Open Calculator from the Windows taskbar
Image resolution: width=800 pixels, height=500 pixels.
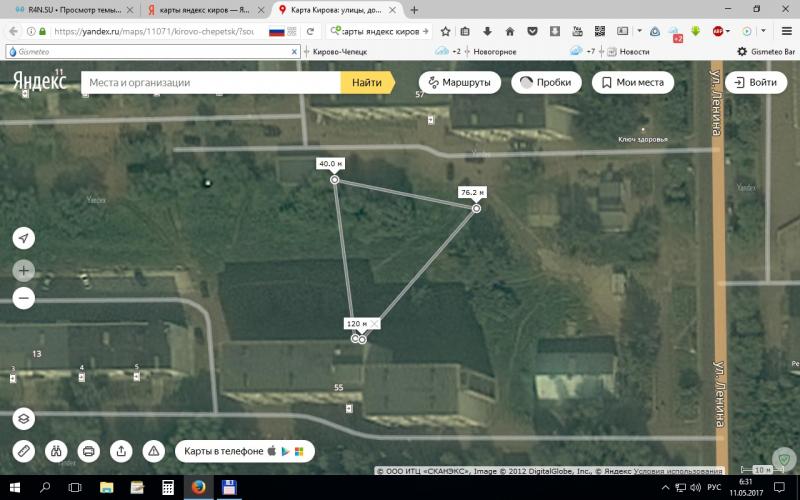pyautogui.click(x=168, y=487)
